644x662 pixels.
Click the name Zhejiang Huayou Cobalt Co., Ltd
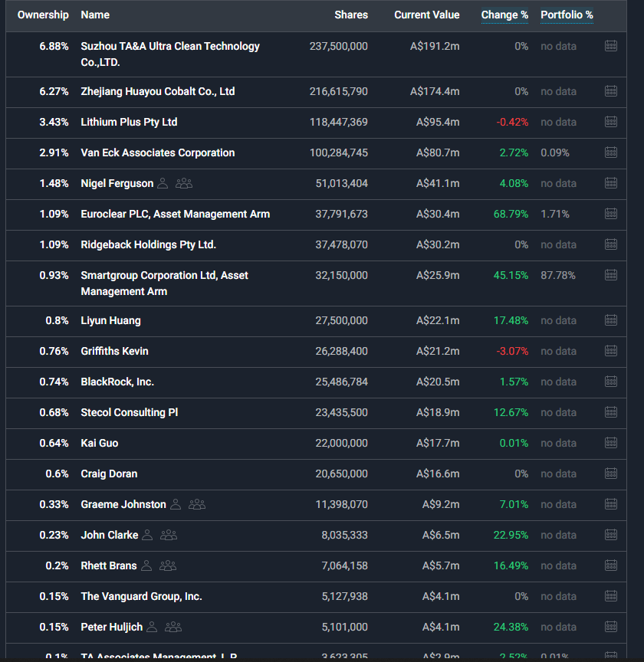pyautogui.click(x=158, y=91)
